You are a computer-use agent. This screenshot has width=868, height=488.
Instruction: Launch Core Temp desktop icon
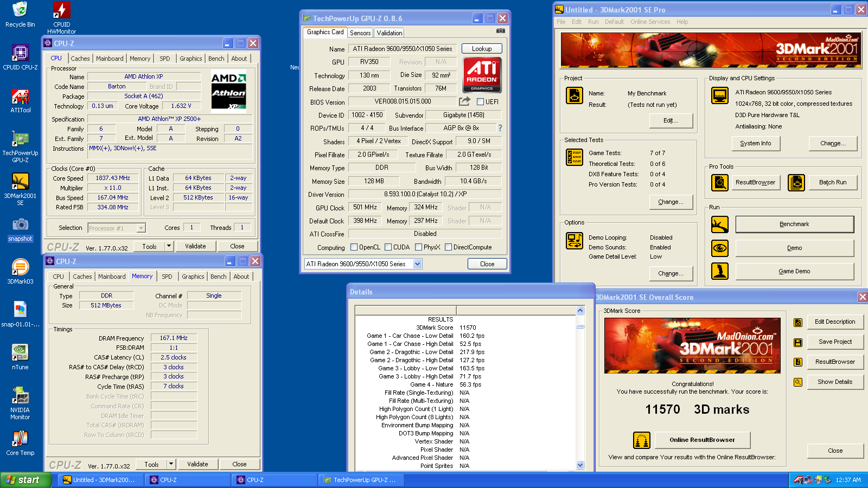coord(20,442)
